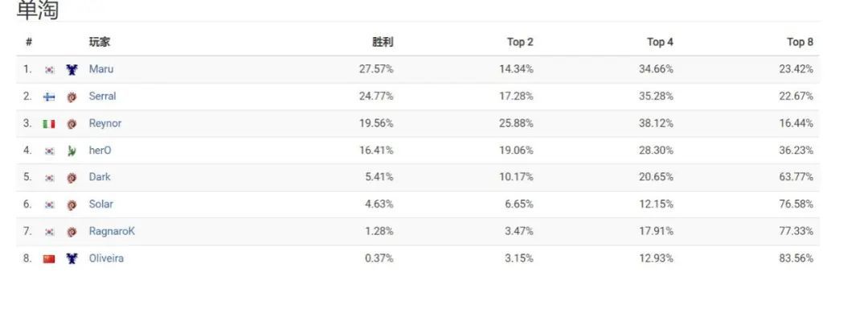Open the Solar player link
The height and width of the screenshot is (326, 868).
100,204
